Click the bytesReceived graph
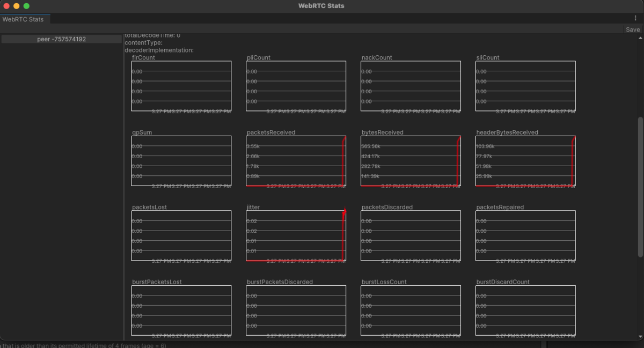Image resolution: width=644 pixels, height=348 pixels. click(411, 161)
